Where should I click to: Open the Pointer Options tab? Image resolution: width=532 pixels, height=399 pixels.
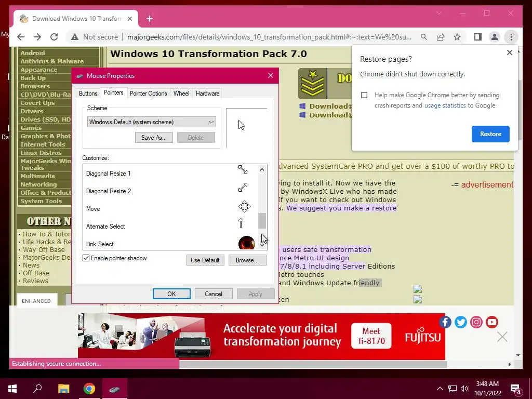click(x=148, y=94)
